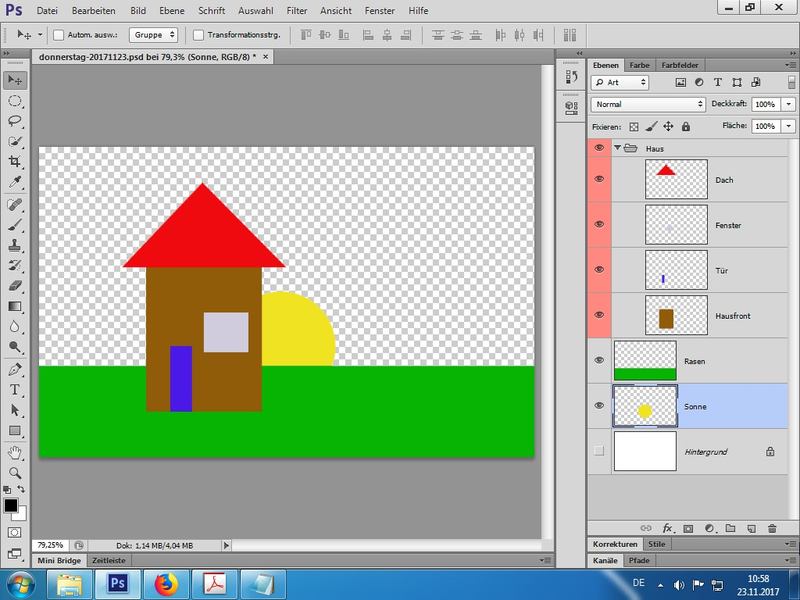Open the Normal blend mode dropdown
Viewport: 800px width, 600px height.
[649, 104]
